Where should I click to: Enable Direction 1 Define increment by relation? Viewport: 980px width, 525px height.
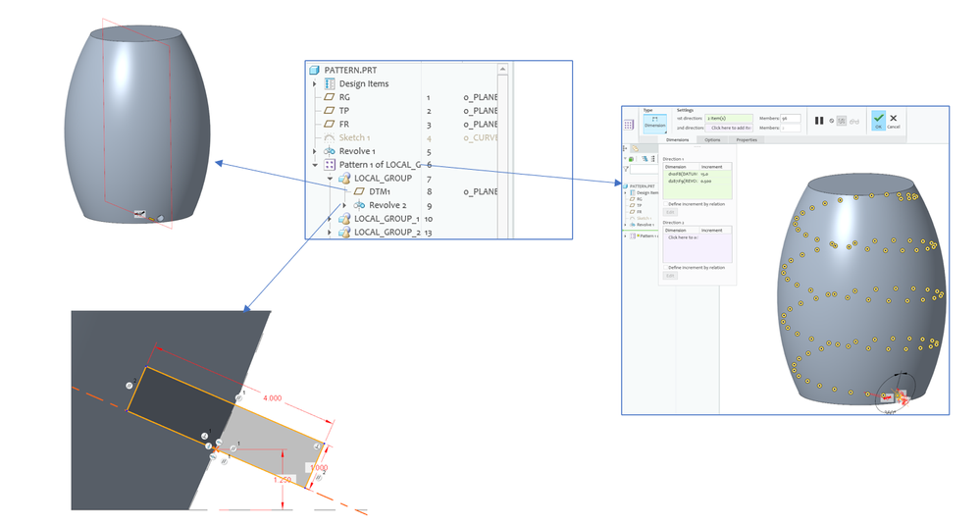[665, 203]
